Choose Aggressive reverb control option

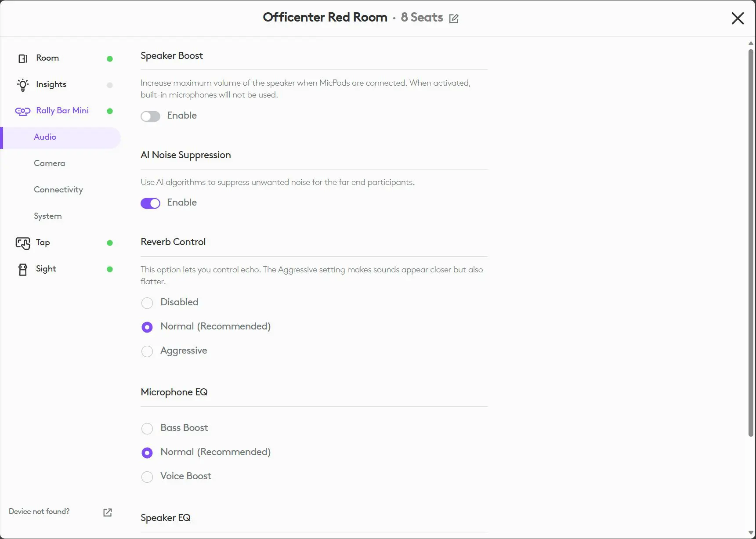pyautogui.click(x=147, y=351)
